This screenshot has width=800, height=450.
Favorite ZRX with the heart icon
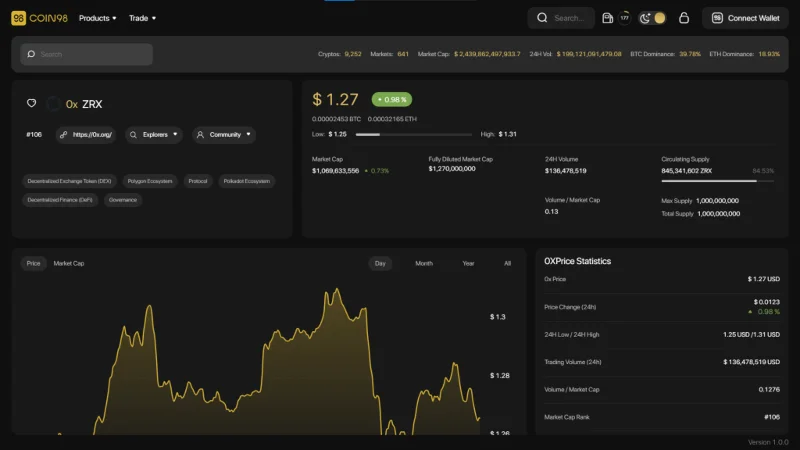(x=32, y=103)
